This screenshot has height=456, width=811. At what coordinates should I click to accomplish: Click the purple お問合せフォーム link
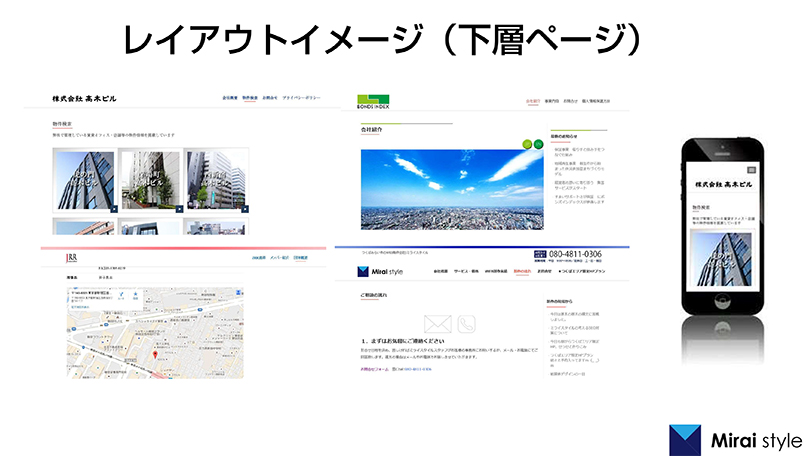tap(374, 369)
